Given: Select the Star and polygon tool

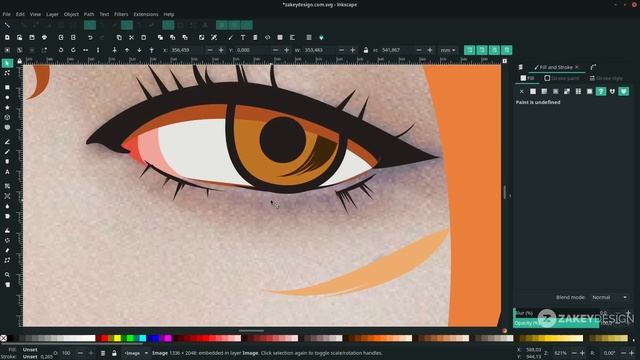Looking at the screenshot, I should [x=7, y=107].
